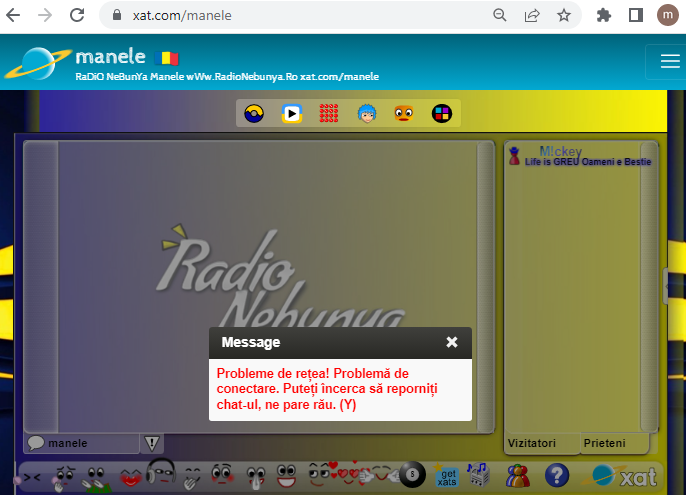Open the media player app icon
Image resolution: width=686 pixels, height=495 pixels.
(x=292, y=114)
